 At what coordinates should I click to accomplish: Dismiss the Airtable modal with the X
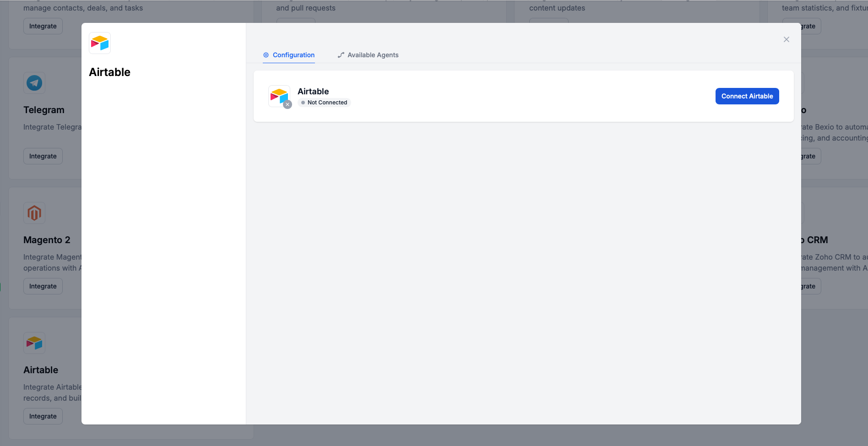786,39
